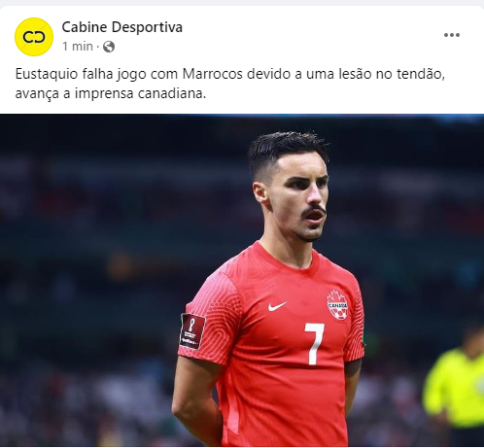Open Cabine Desportiva page name link

(x=122, y=27)
